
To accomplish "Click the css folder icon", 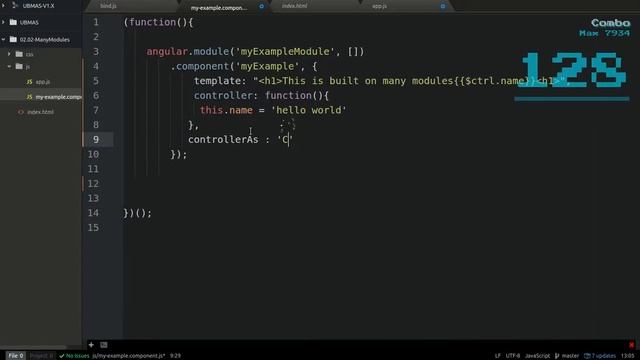I will coord(19,54).
